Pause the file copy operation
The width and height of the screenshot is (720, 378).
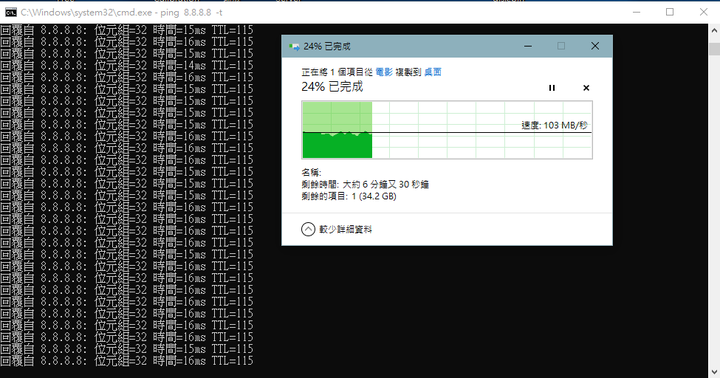(x=552, y=88)
